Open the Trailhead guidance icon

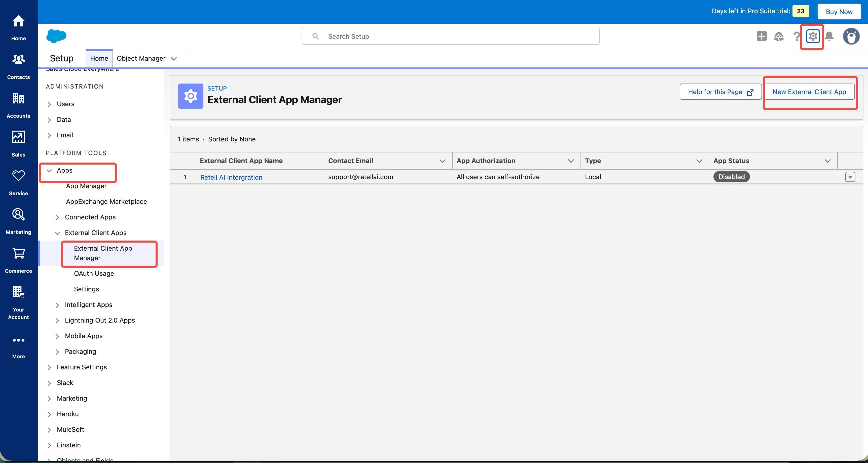[779, 36]
